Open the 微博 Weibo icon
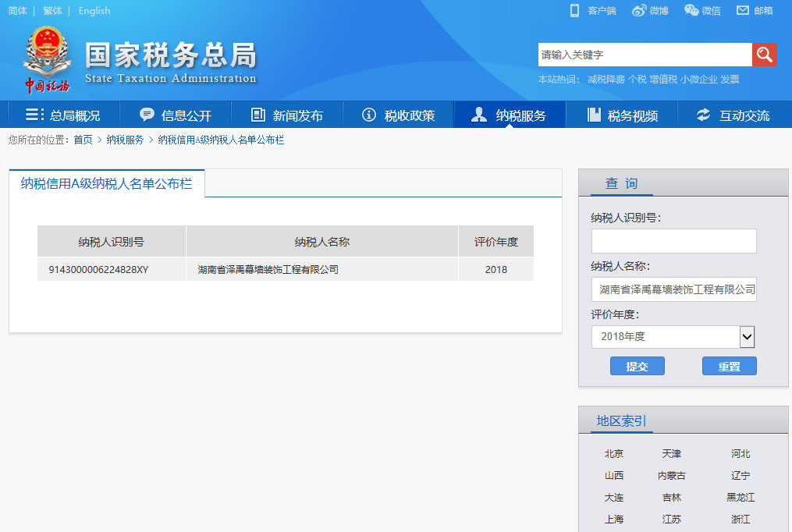This screenshot has width=792, height=532. coord(640,10)
